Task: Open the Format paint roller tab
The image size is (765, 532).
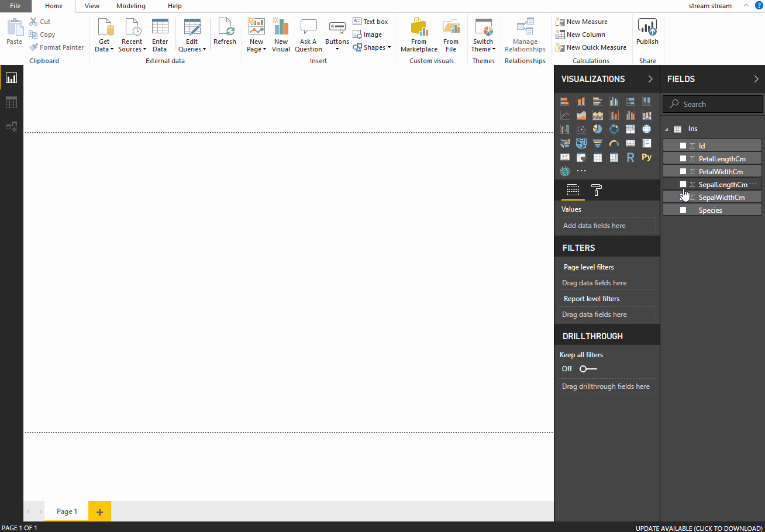Action: [x=597, y=190]
